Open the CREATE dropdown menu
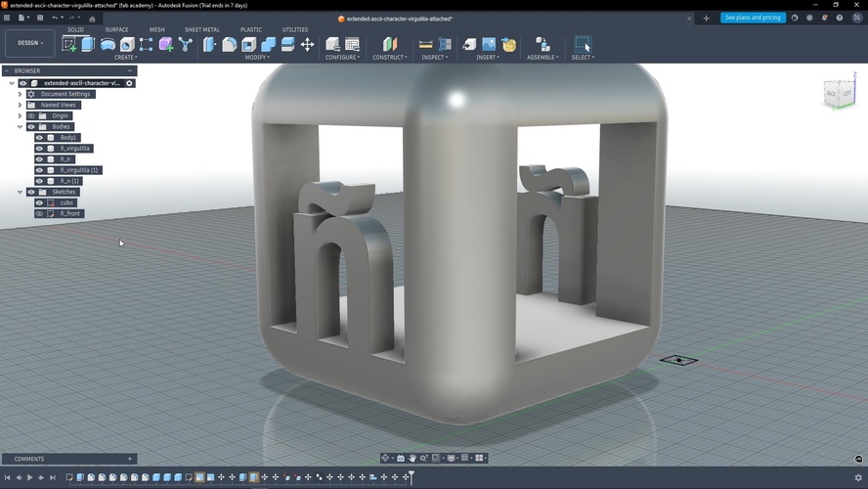The width and height of the screenshot is (868, 489). pos(126,57)
